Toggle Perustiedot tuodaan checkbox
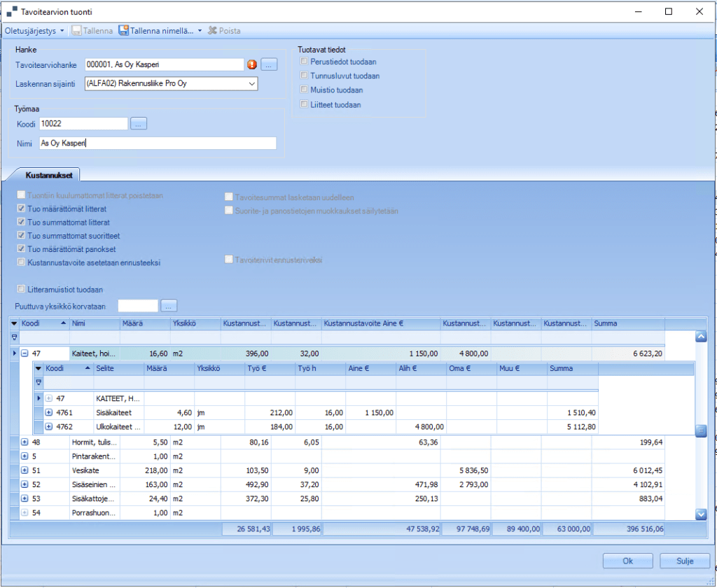The image size is (717, 588). 304,62
